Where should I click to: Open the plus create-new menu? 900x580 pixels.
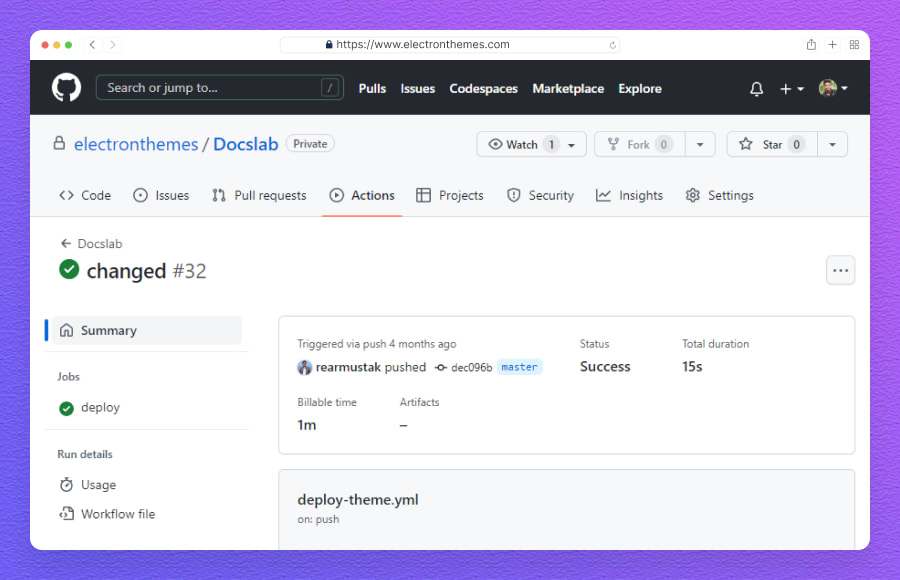(792, 88)
